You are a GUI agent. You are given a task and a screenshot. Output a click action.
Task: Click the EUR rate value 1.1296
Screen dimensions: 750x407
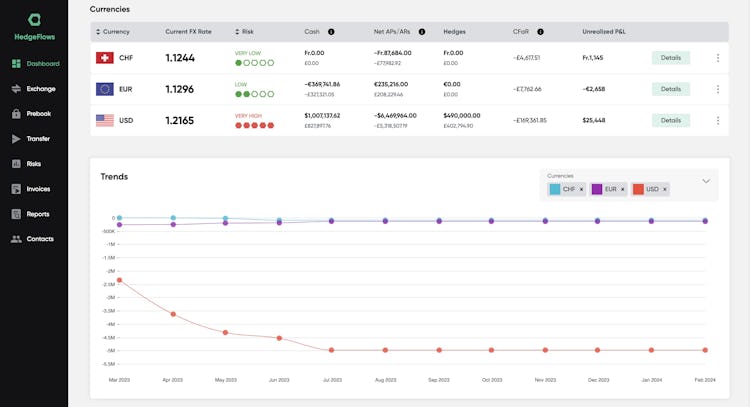click(x=180, y=89)
